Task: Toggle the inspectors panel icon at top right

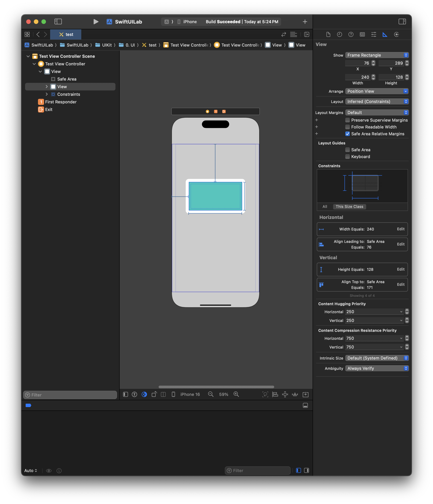Action: point(402,22)
